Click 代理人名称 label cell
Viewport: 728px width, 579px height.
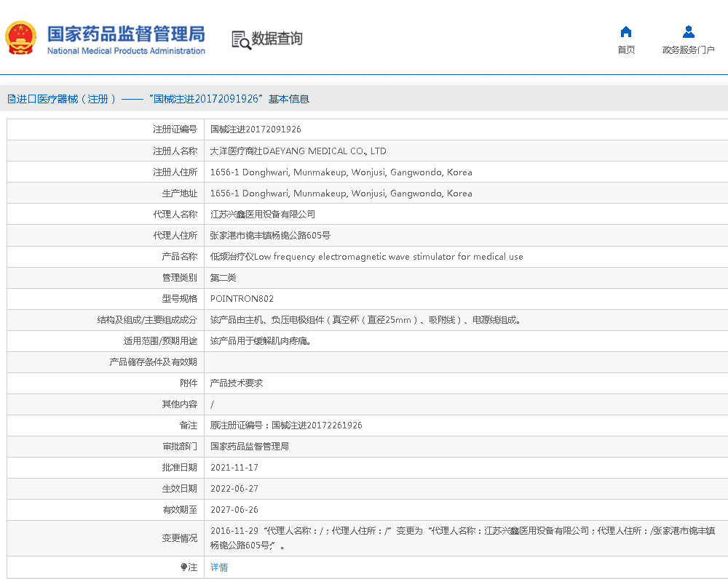point(106,214)
